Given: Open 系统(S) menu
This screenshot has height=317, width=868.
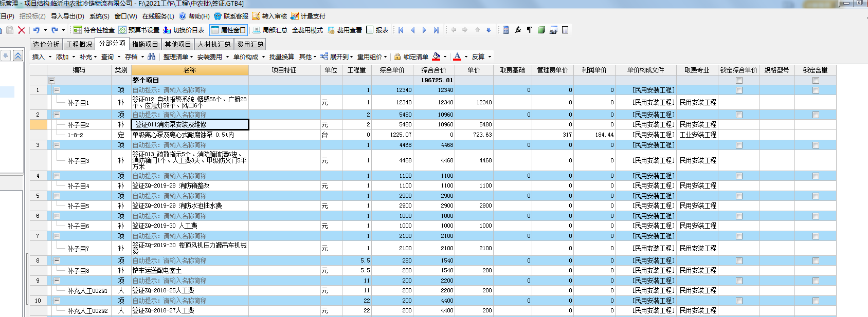Looking at the screenshot, I should 99,16.
